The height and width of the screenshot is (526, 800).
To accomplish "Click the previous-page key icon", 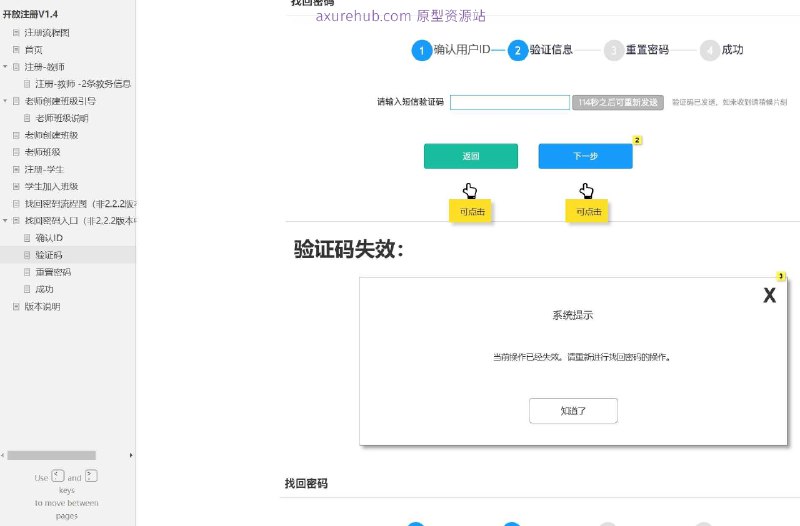I will pos(58,476).
